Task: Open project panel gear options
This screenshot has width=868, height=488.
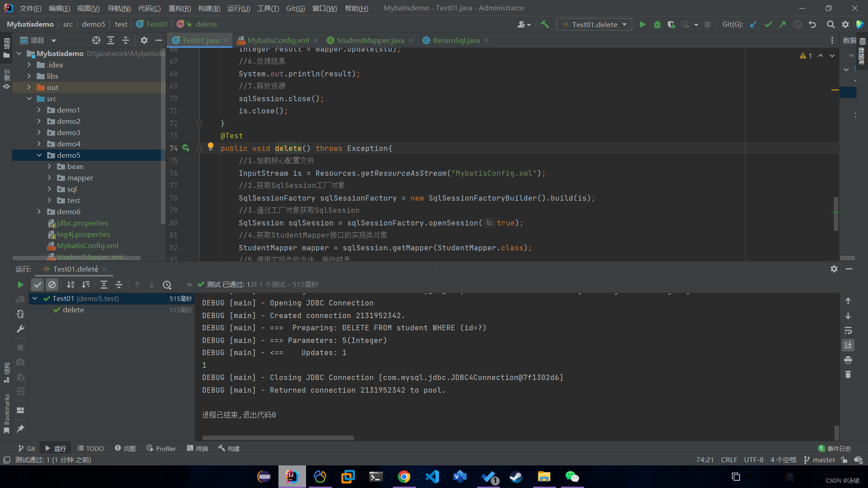Action: point(144,40)
